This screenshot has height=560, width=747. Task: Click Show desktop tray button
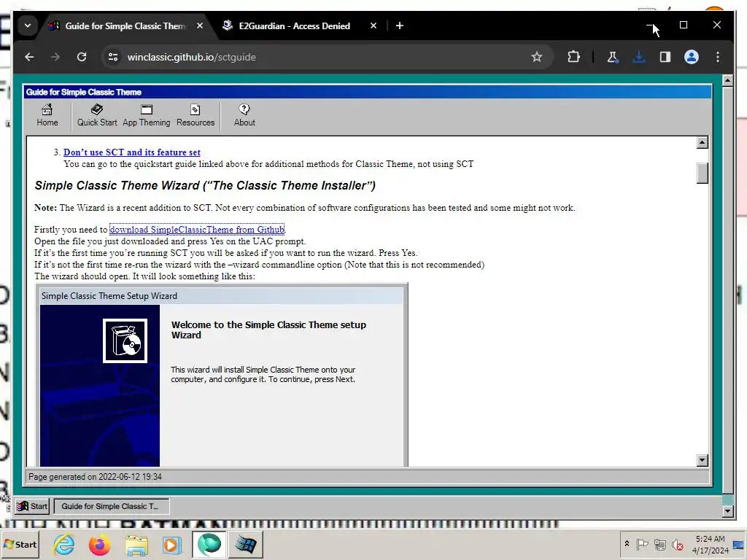pyautogui.click(x=738, y=544)
